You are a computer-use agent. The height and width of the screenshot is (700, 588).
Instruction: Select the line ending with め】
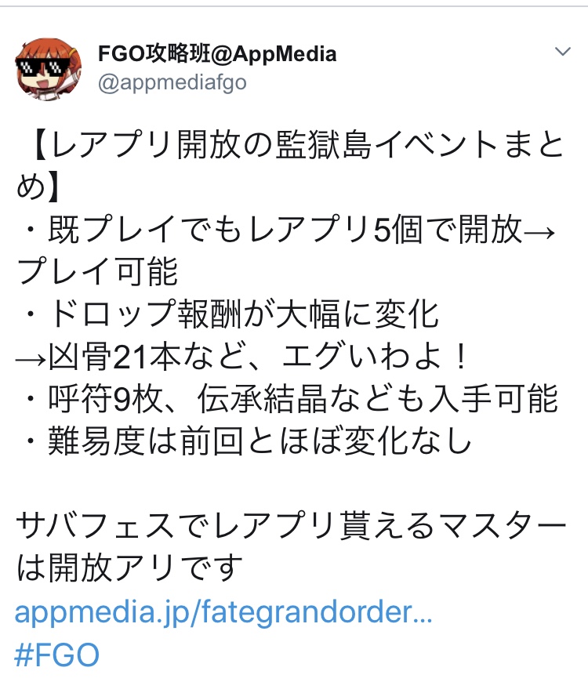click(x=38, y=187)
